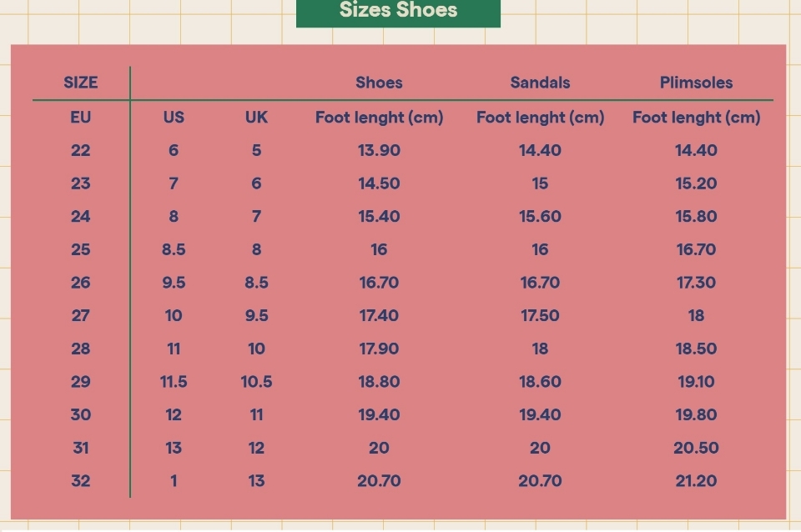The width and height of the screenshot is (801, 532).
Task: Click the 'Sizes Shoes' green title banner
Action: coord(398,11)
